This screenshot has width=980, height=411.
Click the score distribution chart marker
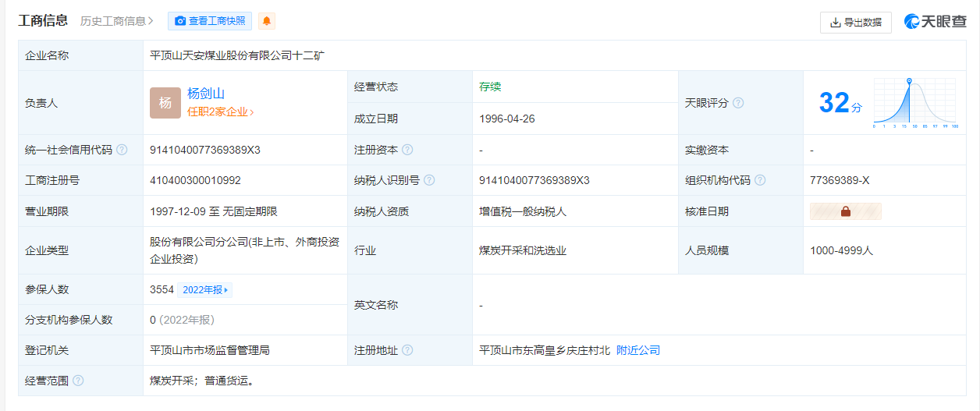909,80
